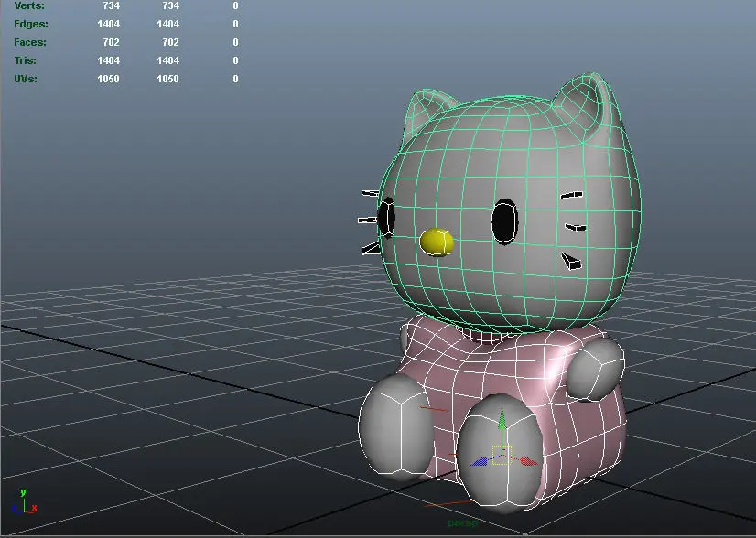The image size is (756, 538).
Task: Select the middle whisker on the left cheek
Action: (367, 221)
